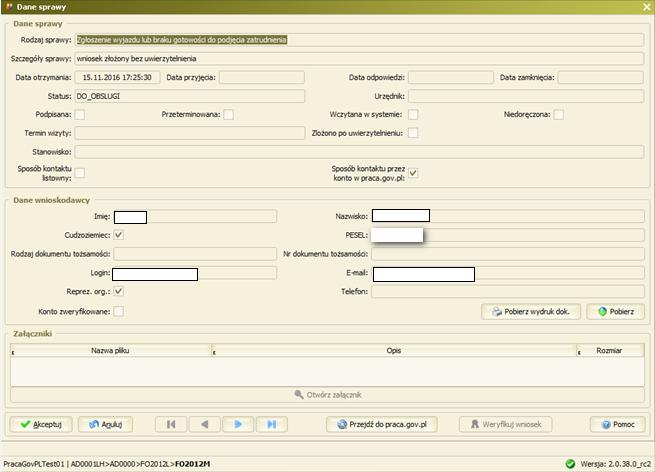This screenshot has height=472, width=655.
Task: Open Przejdź do praca.gov.pl
Action: [x=382, y=424]
